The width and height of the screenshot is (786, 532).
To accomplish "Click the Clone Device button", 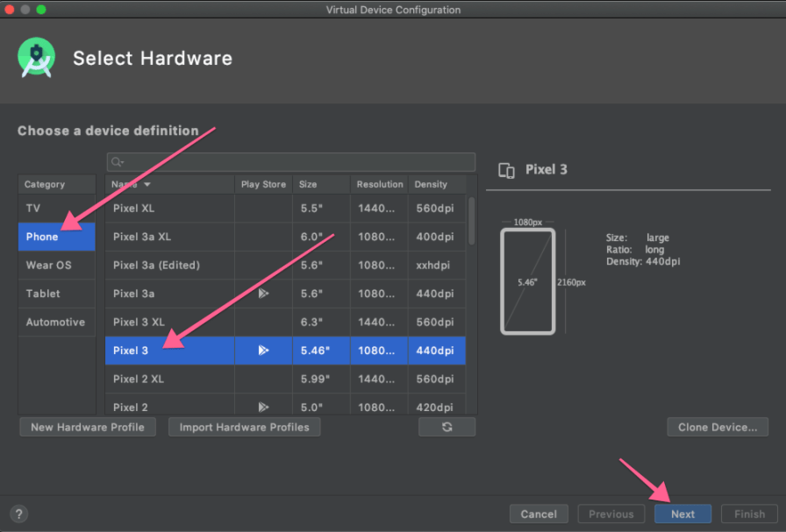I will (718, 427).
